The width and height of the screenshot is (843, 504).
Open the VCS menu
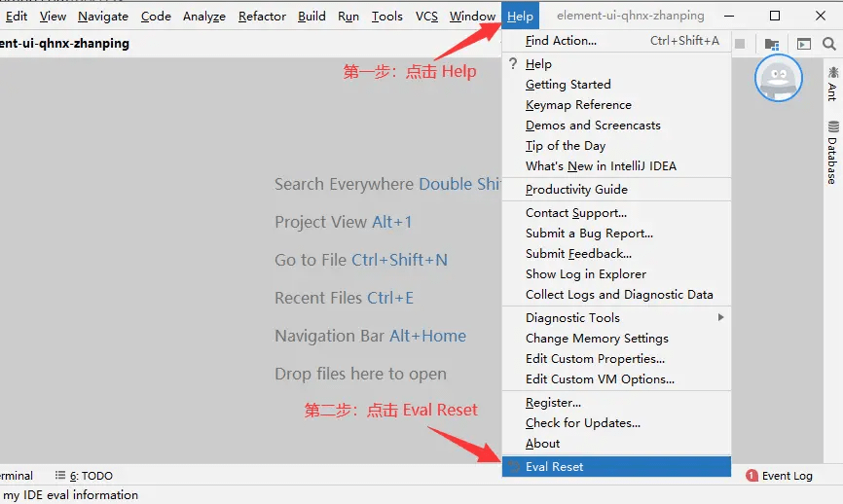pyautogui.click(x=426, y=17)
